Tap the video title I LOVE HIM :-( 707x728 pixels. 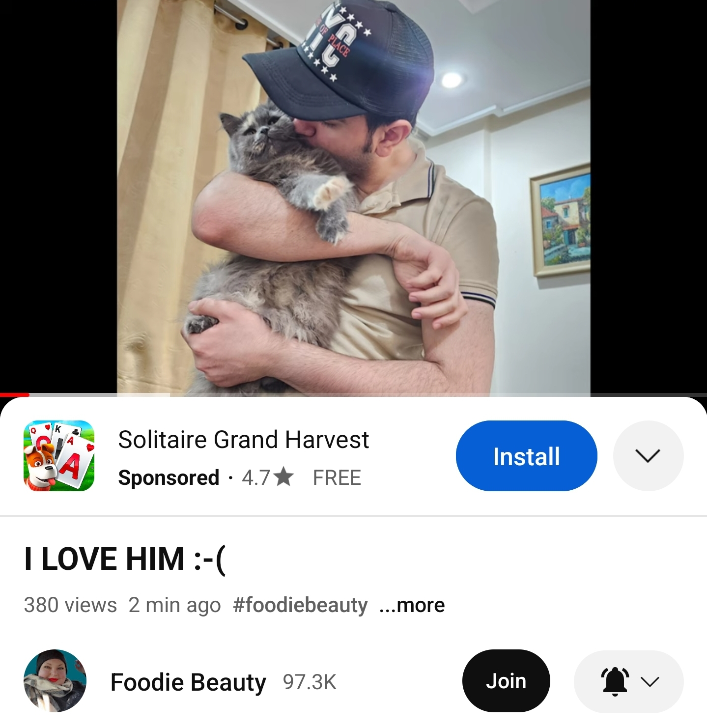coord(125,559)
